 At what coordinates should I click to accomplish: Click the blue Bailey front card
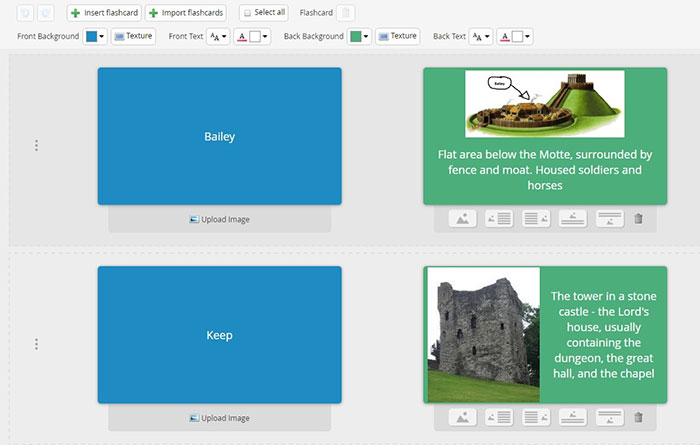click(x=219, y=136)
